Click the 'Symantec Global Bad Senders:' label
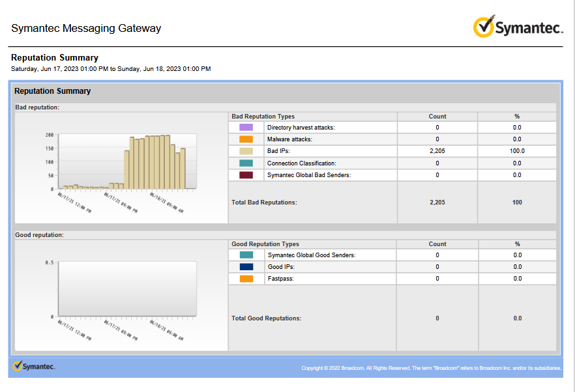 tap(309, 175)
